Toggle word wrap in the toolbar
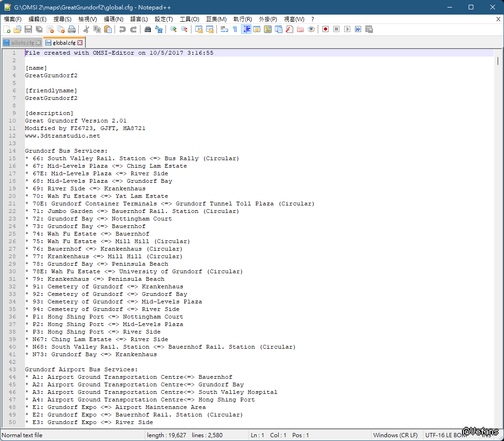This screenshot has height=441, width=504. [x=224, y=29]
